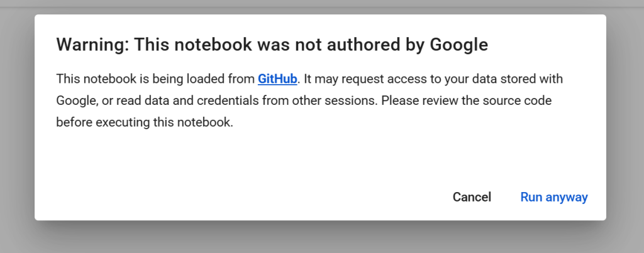Screen dimensions: 644x253
Task: Click the grey overlay right of the dialog
Action: point(625,126)
